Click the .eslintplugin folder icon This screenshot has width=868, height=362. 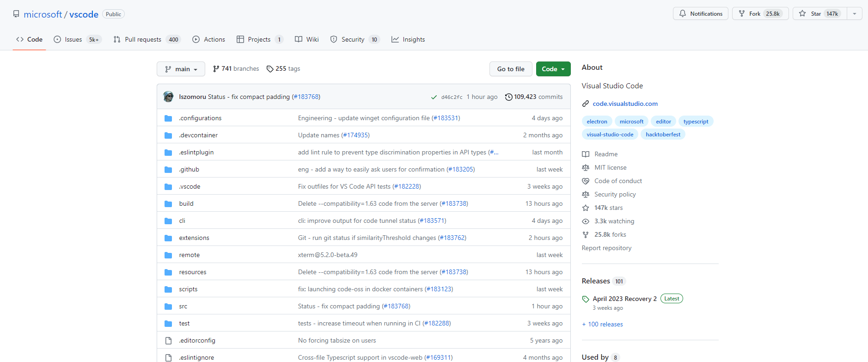168,153
